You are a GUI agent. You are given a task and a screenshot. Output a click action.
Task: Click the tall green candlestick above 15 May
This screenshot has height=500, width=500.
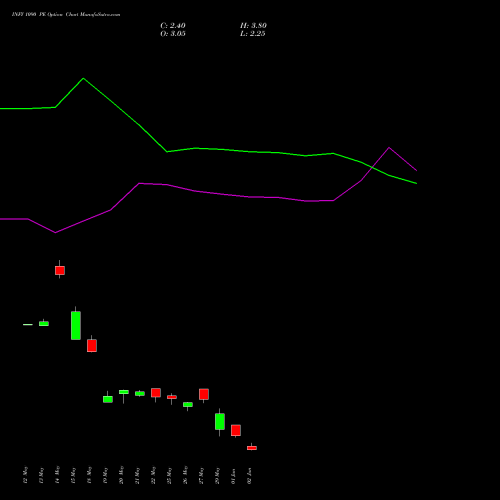pos(76,325)
